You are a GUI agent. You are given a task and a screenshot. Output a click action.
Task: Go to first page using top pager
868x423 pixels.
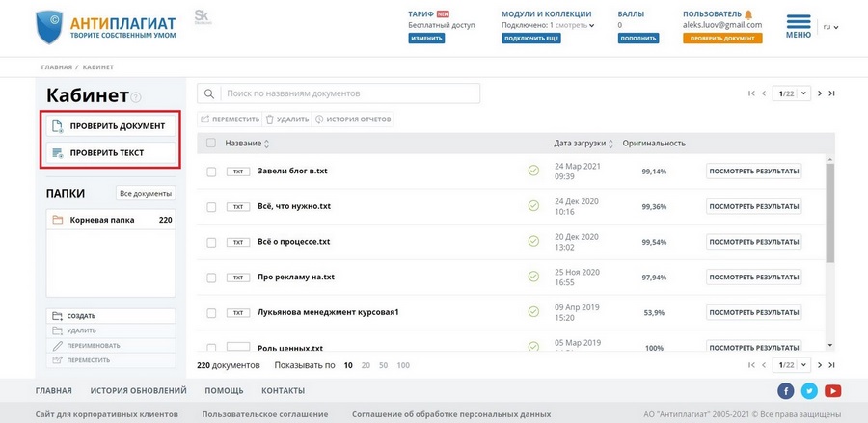coord(751,93)
